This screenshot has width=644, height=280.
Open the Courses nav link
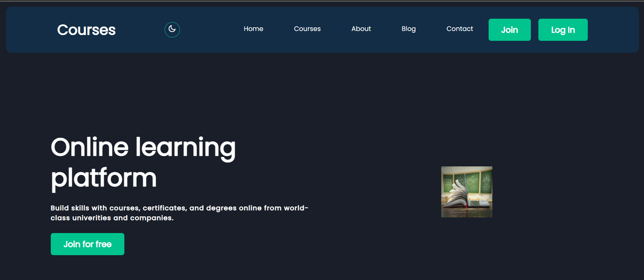coord(307,29)
